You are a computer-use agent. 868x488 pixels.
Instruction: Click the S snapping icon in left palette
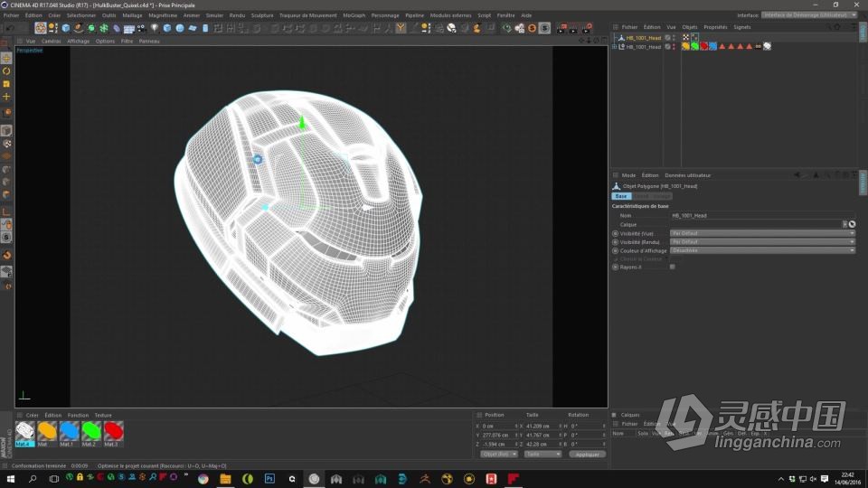(x=6, y=238)
